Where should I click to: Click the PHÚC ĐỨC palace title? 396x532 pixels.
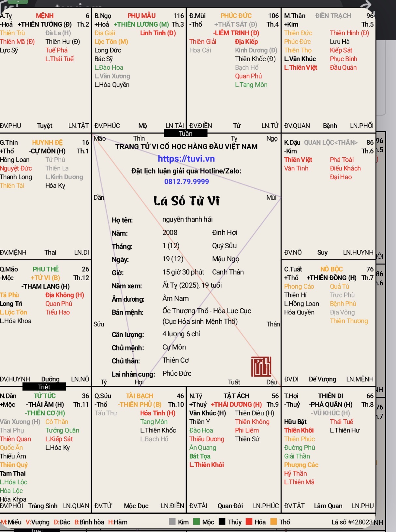coord(236,16)
